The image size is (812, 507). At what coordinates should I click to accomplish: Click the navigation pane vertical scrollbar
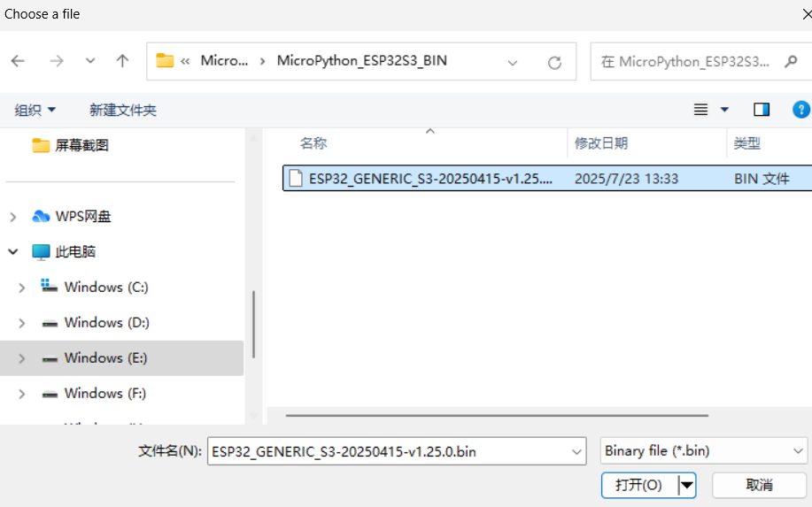pos(253,325)
